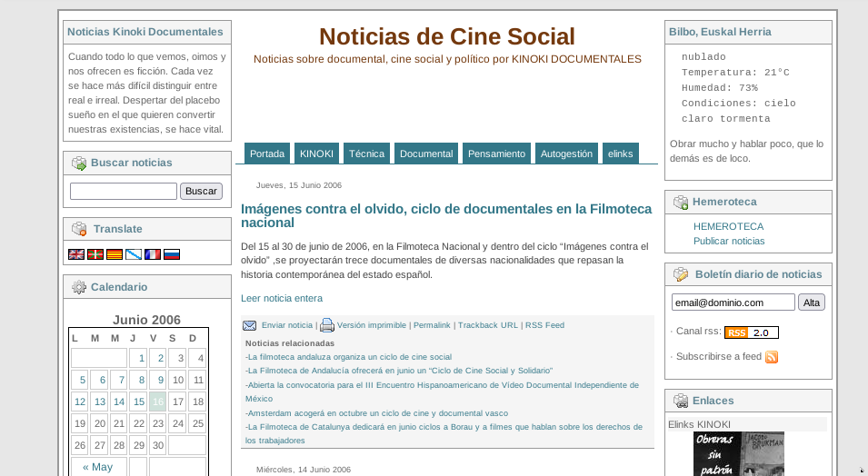868x476 pixels.
Task: Translate page with the Galician flag
Action: tap(134, 254)
